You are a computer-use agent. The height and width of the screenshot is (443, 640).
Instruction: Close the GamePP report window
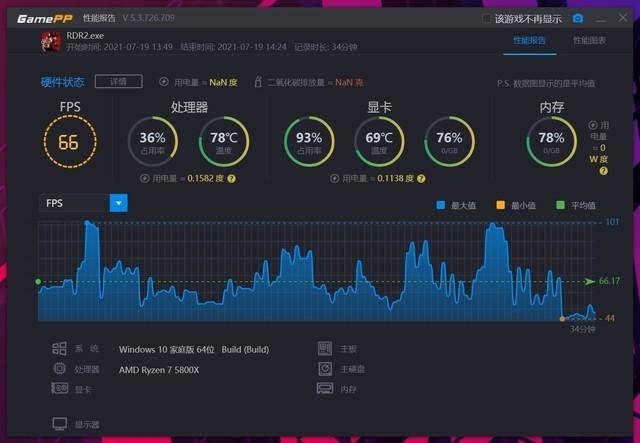tap(622, 18)
